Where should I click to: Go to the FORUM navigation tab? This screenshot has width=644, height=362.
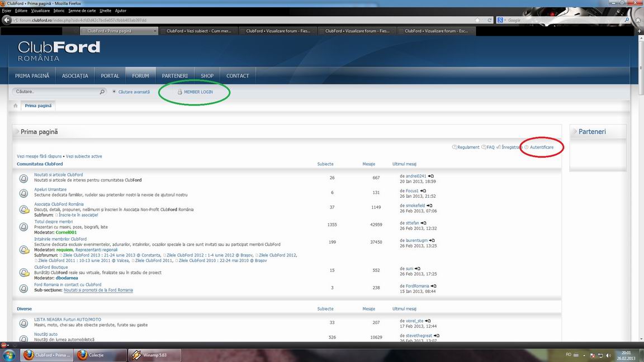click(x=140, y=76)
